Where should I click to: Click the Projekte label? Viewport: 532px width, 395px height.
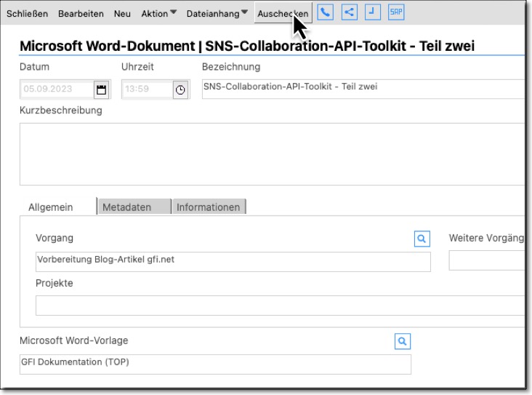click(55, 283)
